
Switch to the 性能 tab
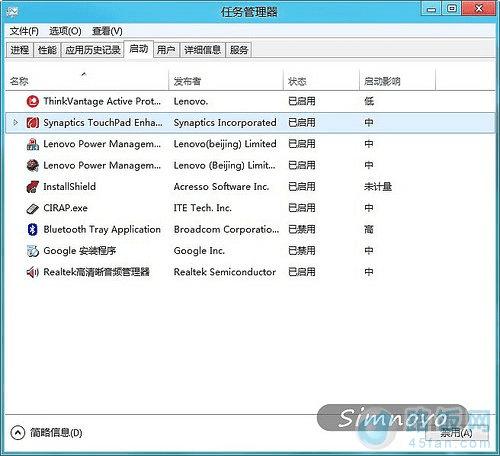[x=47, y=50]
